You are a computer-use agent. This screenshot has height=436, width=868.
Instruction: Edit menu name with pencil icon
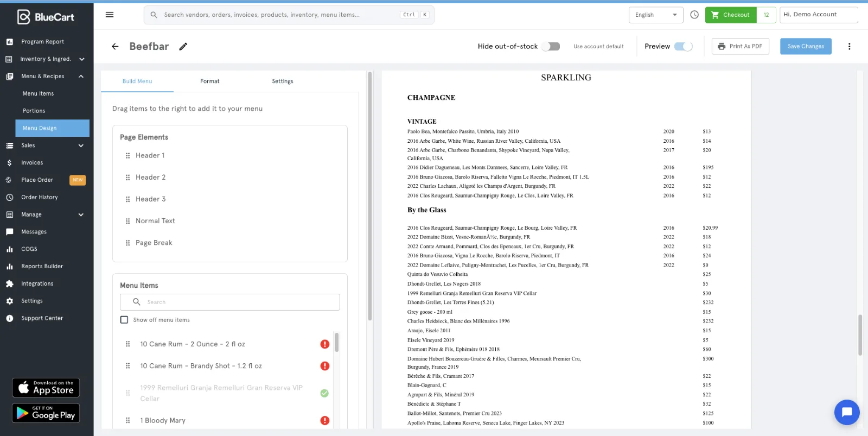coord(183,46)
